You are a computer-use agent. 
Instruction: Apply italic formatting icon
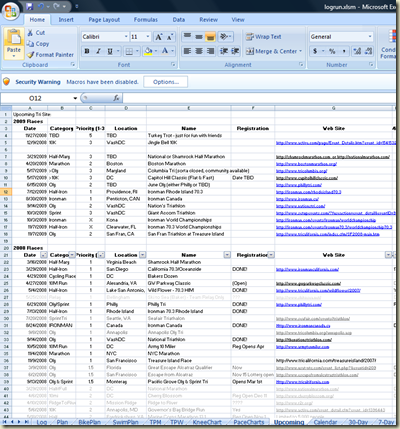click(98, 51)
